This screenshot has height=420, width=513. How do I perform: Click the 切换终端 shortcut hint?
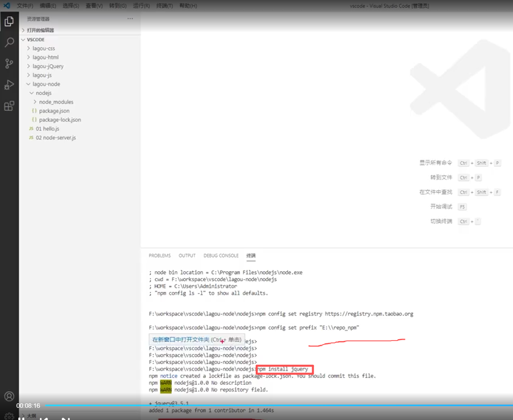441,221
